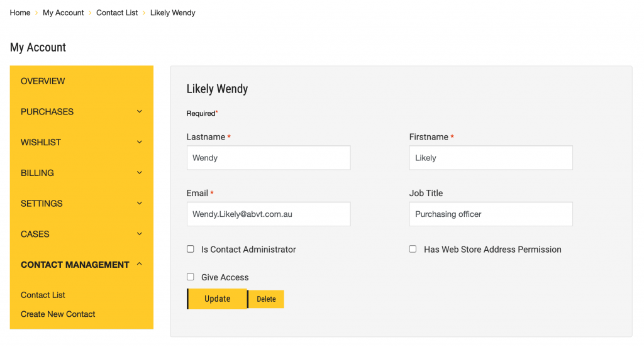Collapse the Contact Management section arrow

pyautogui.click(x=140, y=265)
